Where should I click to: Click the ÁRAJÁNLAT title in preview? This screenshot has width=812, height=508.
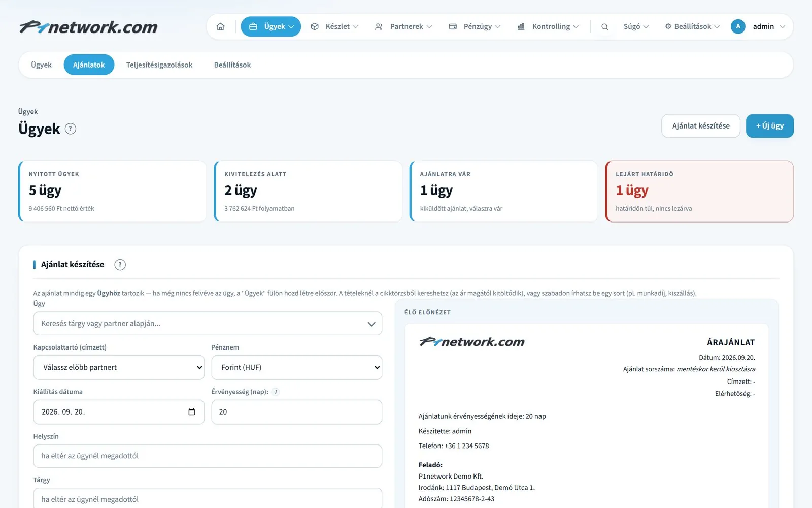731,342
